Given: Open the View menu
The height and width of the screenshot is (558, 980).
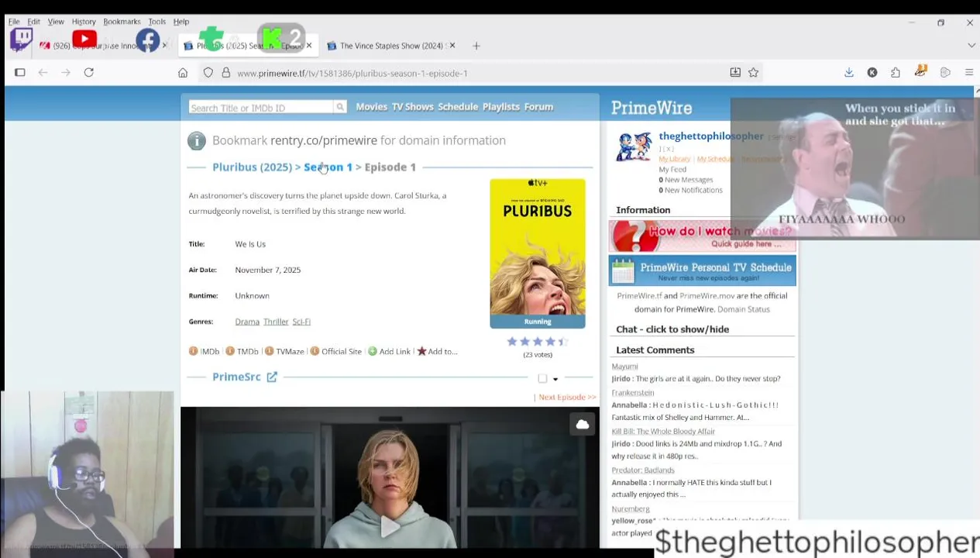Looking at the screenshot, I should pyautogui.click(x=56, y=22).
